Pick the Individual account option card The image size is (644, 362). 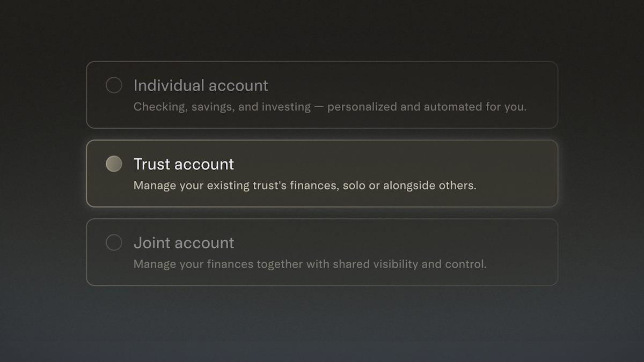click(x=322, y=95)
